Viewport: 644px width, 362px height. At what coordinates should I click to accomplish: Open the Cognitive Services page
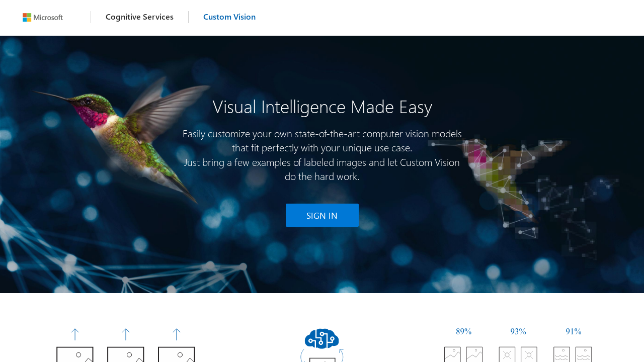[x=139, y=16]
